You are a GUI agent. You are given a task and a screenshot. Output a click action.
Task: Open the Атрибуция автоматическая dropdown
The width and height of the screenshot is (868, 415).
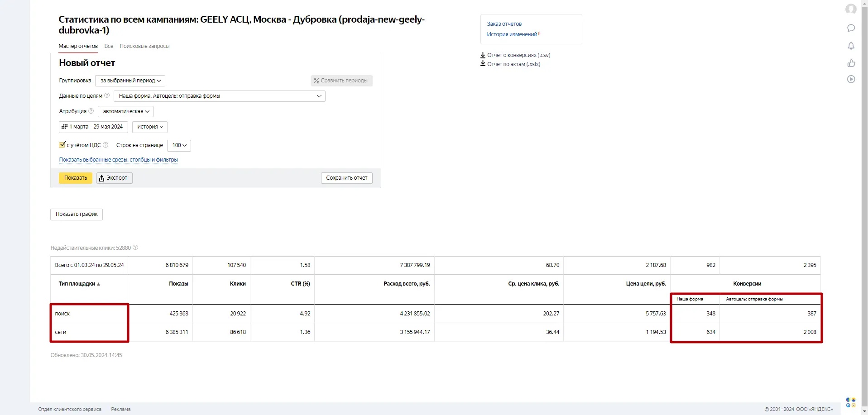pos(125,111)
